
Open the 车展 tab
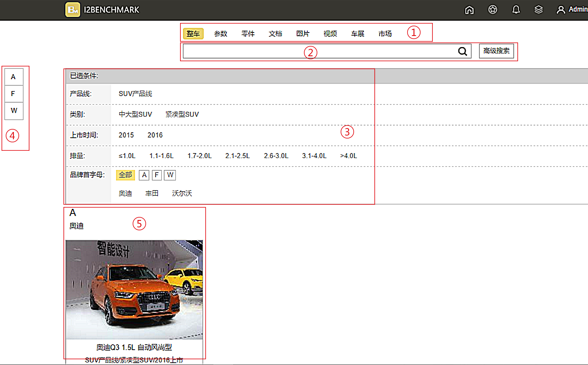pyautogui.click(x=358, y=34)
